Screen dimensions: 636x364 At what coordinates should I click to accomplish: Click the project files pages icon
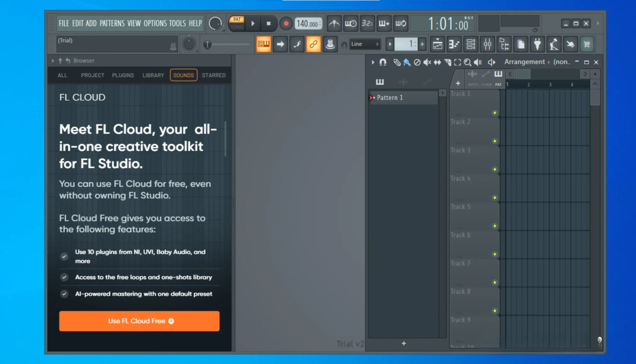click(x=521, y=44)
